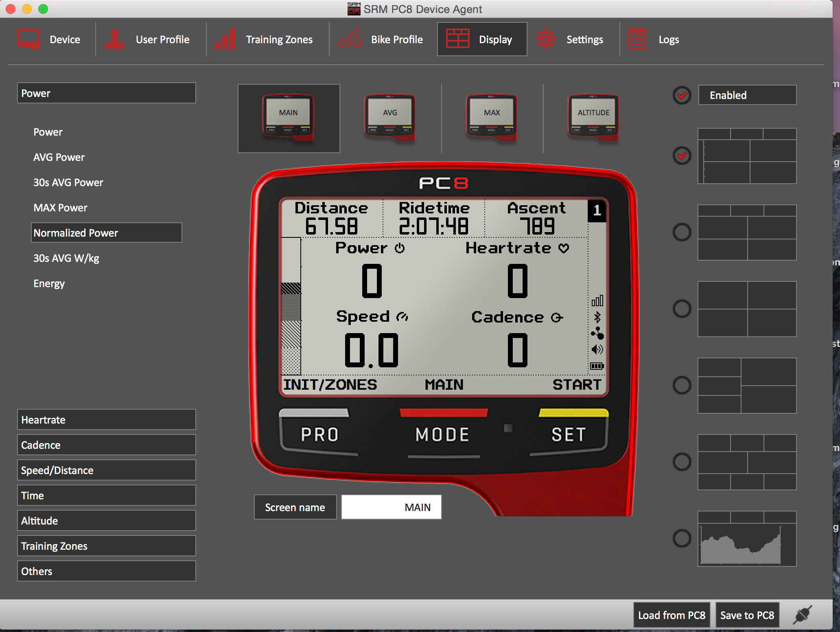This screenshot has height=632, width=840.
Task: Select the ALTITUDE screen device icon
Action: 593,118
